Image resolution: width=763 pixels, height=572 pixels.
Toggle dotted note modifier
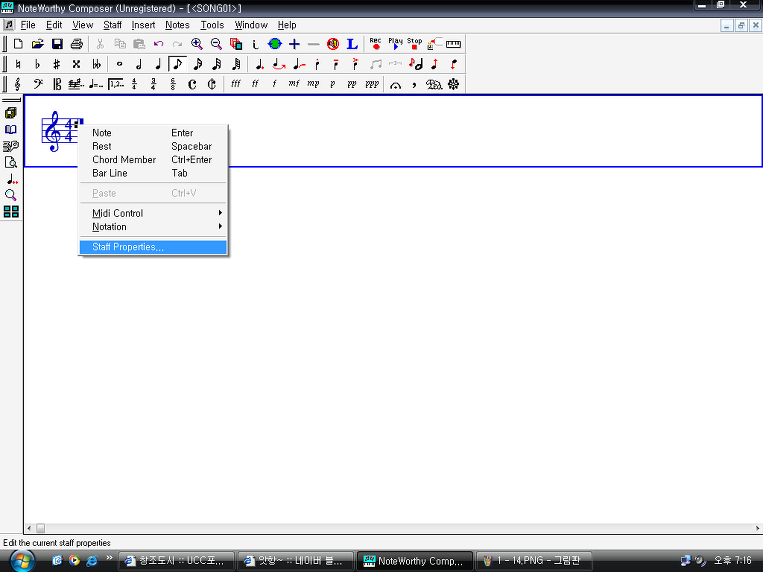pyautogui.click(x=259, y=64)
